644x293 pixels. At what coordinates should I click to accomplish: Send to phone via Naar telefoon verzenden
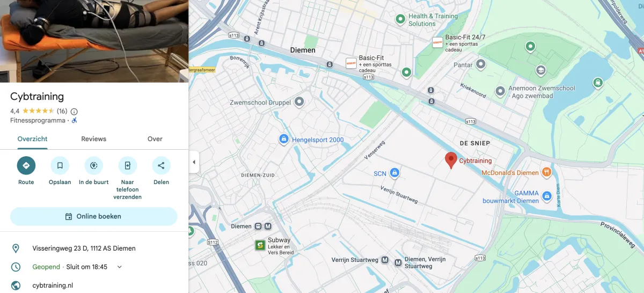coord(128,165)
